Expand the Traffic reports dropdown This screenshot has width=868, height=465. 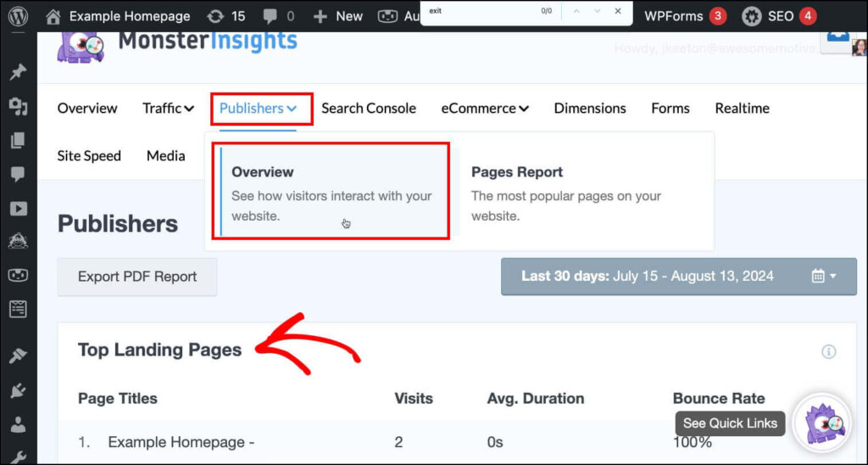[169, 108]
